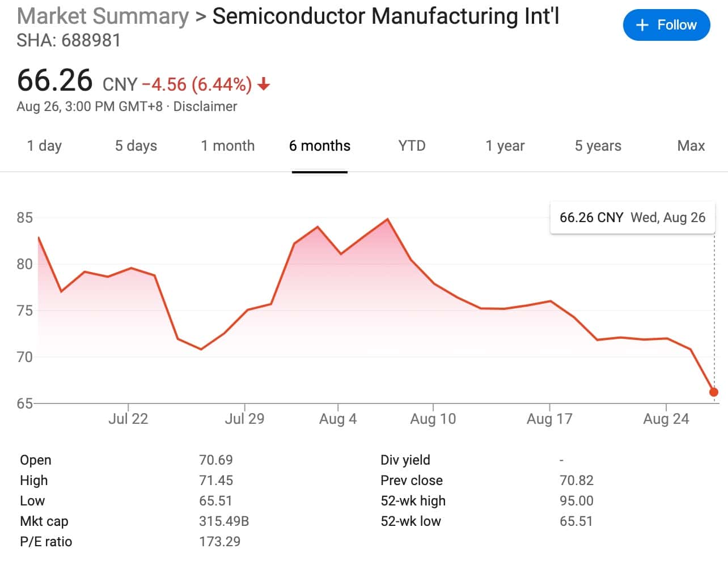
Task: Follow Semiconductor Manufacturing Int'l stock
Action: [667, 25]
